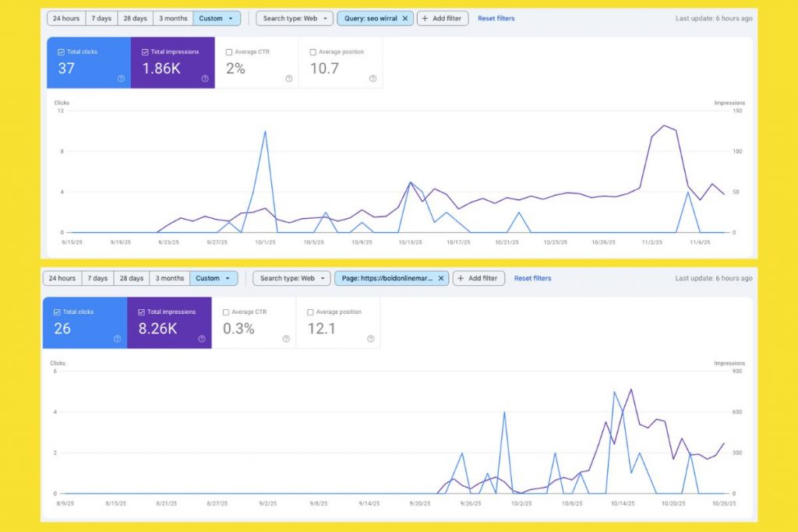Screen dimensions: 798x532
Task: Click the Add filter button in bottom report
Action: click(x=478, y=278)
